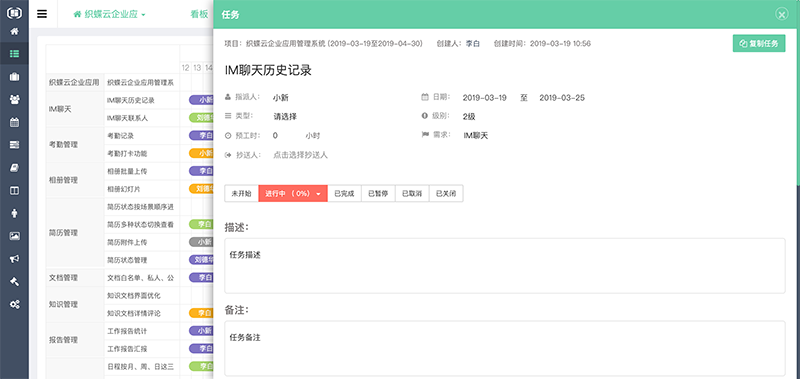800x379 pixels.
Task: Toggle the hamburger menu icon
Action: pyautogui.click(x=42, y=14)
